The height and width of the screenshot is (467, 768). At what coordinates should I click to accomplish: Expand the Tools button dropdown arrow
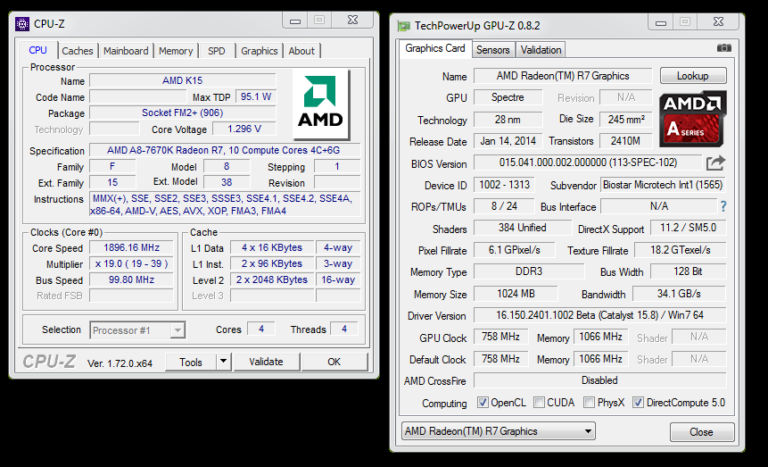222,362
